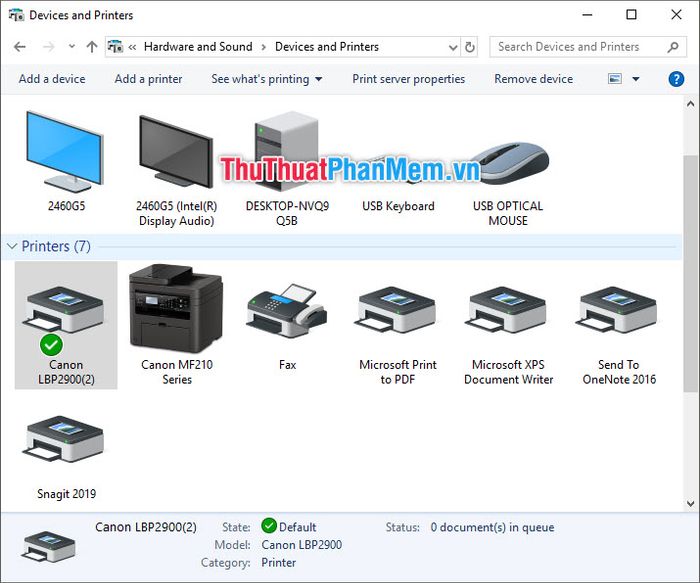Screen dimensions: 700x583
Task: Select the Snagit 2019 printer icon
Action: [65, 439]
